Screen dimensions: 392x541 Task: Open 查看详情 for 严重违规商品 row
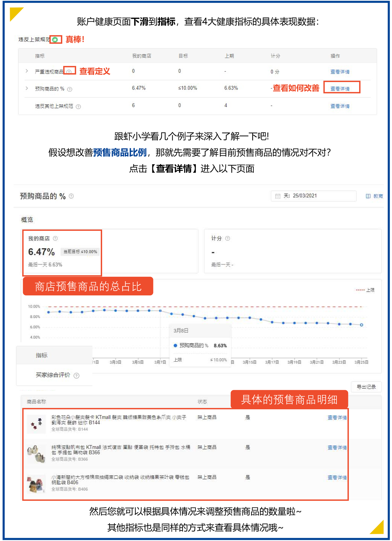(x=340, y=72)
